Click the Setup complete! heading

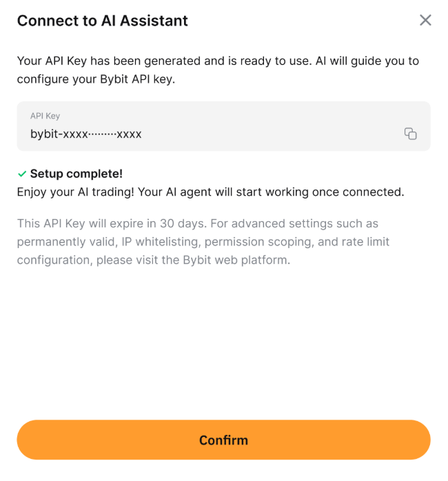[x=76, y=174]
